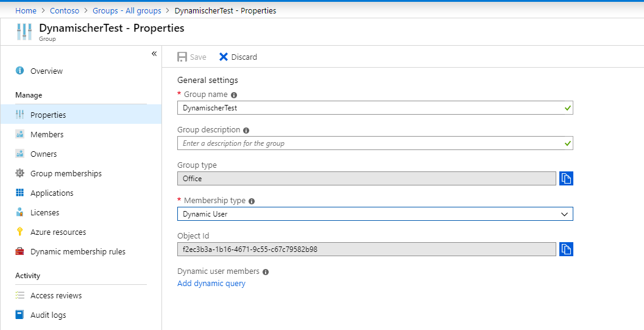Image resolution: width=644 pixels, height=330 pixels.
Task: Open the Membership type dropdown
Action: pyautogui.click(x=375, y=213)
